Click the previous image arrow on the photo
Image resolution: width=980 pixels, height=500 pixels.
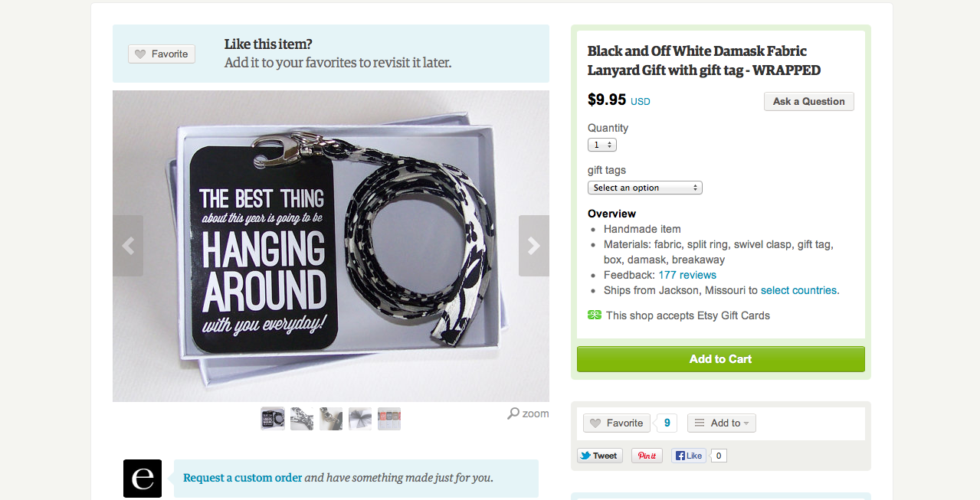(128, 246)
